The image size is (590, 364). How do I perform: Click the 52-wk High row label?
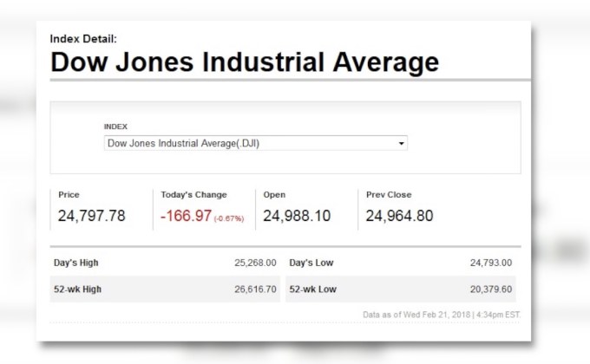[x=77, y=289]
